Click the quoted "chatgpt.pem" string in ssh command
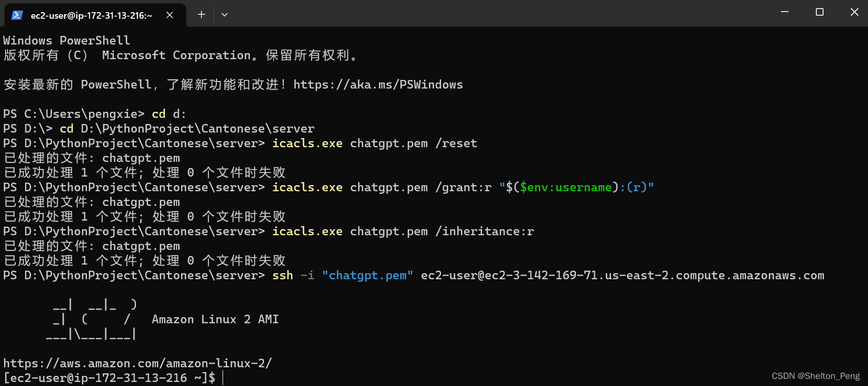This screenshot has width=868, height=386. click(x=368, y=275)
